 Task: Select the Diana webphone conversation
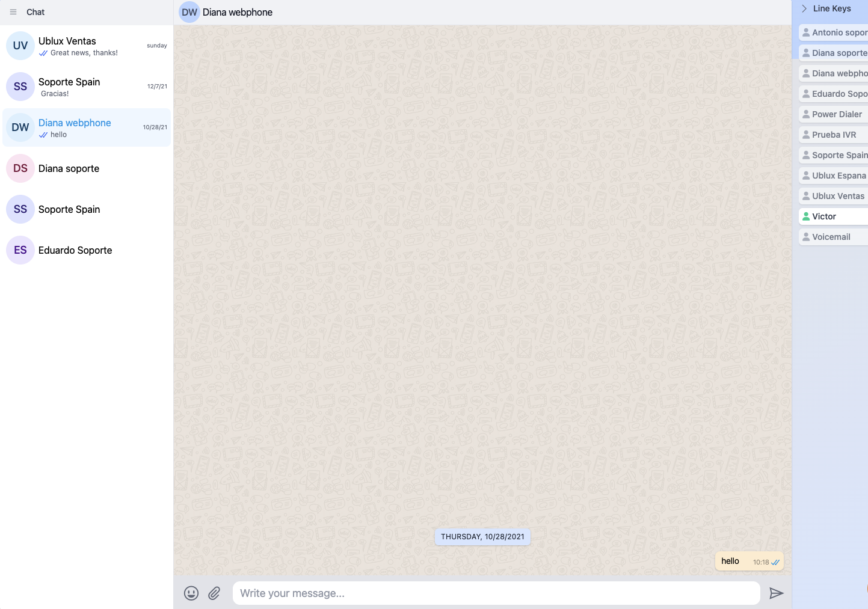tap(87, 127)
